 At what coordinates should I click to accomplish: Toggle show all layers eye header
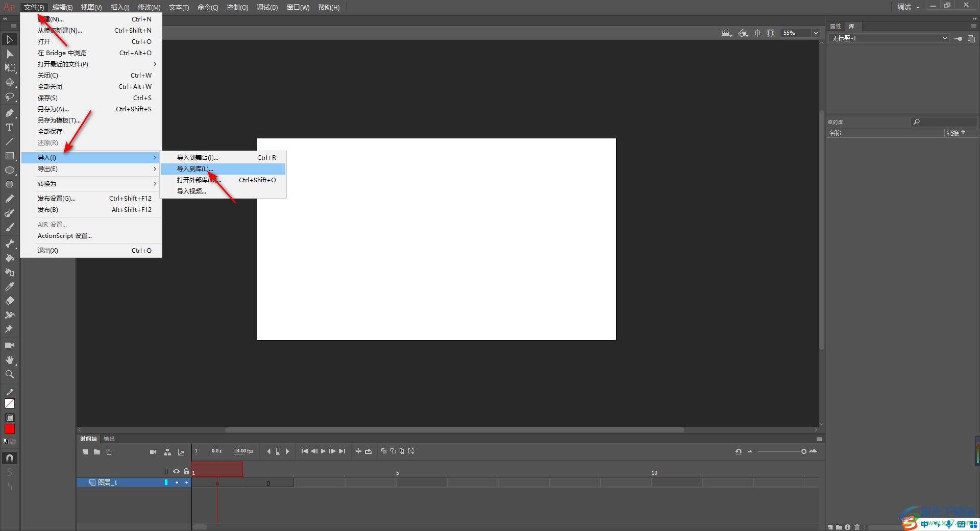pyautogui.click(x=176, y=471)
